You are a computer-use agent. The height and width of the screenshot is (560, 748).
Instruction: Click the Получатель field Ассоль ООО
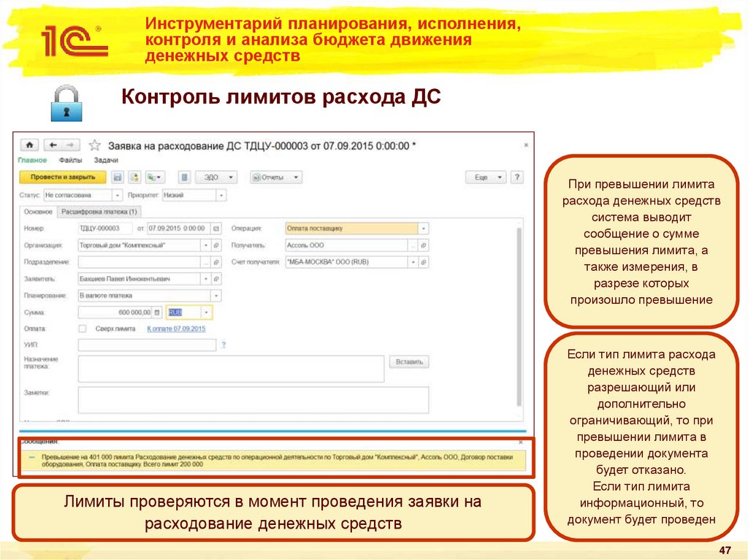pyautogui.click(x=346, y=245)
